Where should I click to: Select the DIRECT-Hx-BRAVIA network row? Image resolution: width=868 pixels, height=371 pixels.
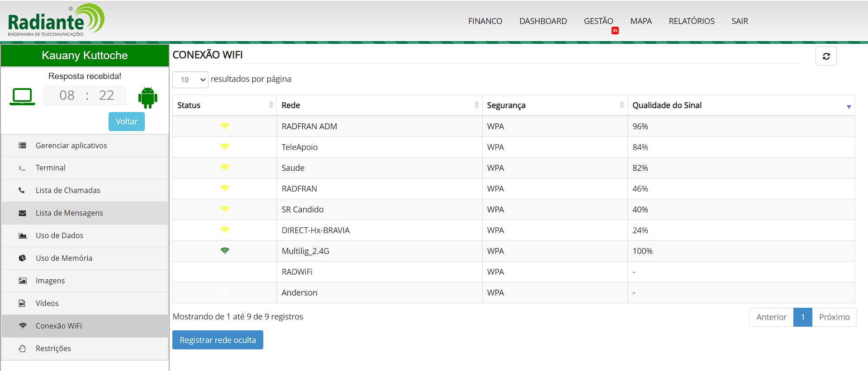coord(315,230)
